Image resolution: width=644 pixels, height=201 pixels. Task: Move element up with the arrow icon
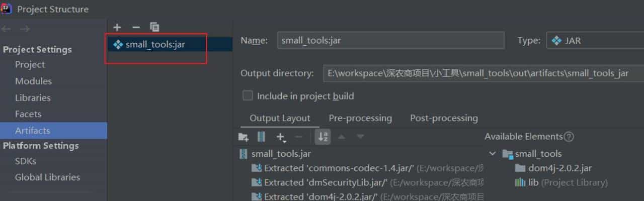pyautogui.click(x=342, y=137)
